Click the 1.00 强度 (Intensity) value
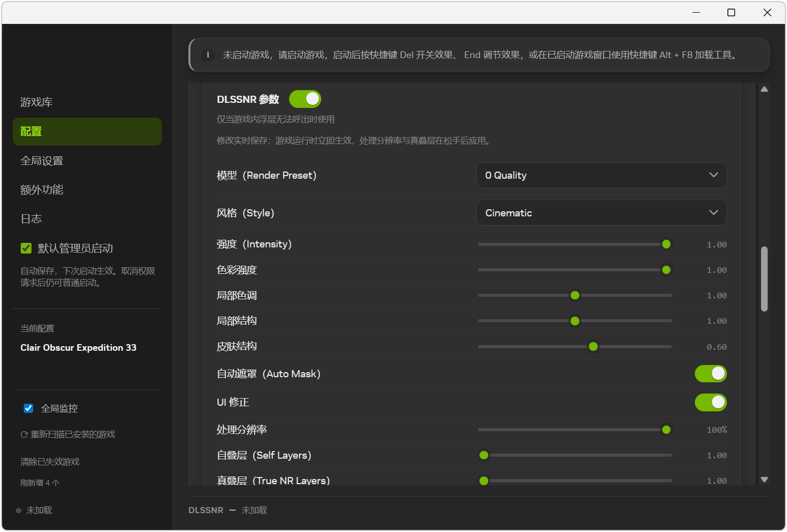787x532 pixels. pyautogui.click(x=716, y=245)
